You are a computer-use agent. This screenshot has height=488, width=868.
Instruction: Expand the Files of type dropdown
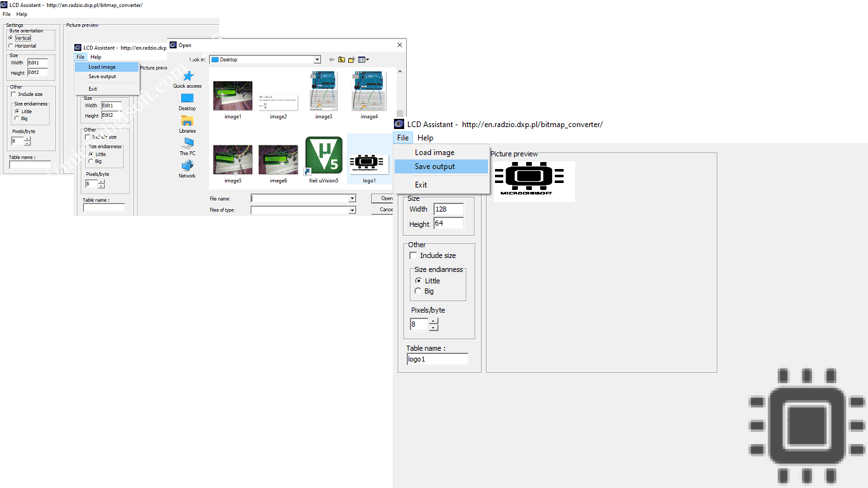click(353, 210)
